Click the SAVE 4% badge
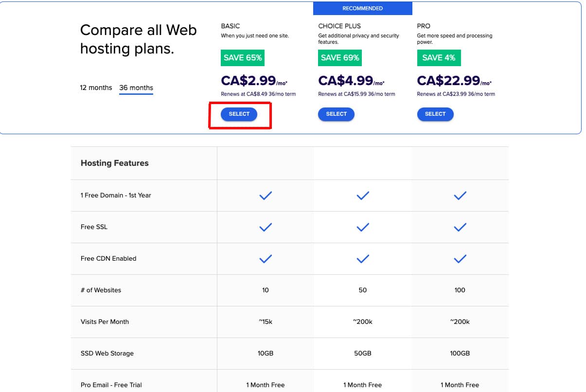The image size is (586, 392). pyautogui.click(x=439, y=58)
